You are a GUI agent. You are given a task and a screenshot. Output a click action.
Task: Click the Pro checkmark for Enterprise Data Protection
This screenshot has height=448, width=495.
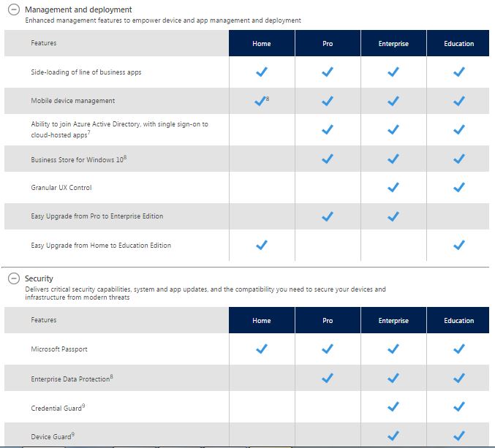pos(328,378)
